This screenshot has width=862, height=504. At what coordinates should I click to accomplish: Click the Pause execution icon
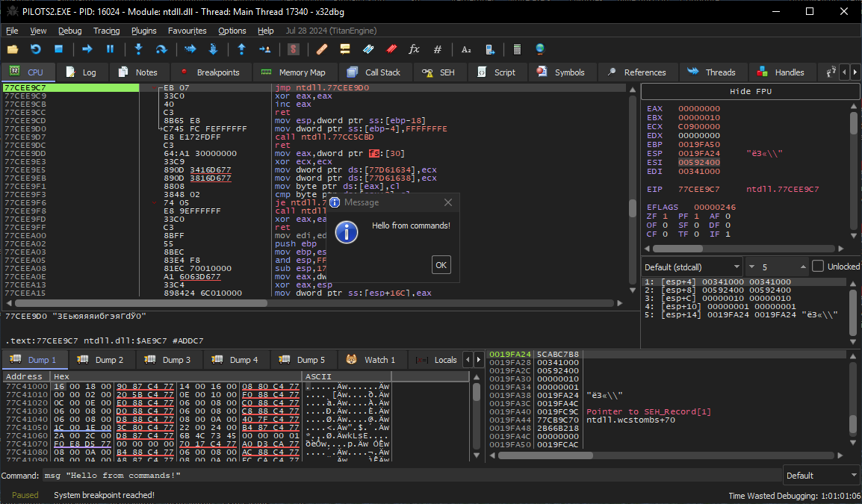tap(110, 49)
